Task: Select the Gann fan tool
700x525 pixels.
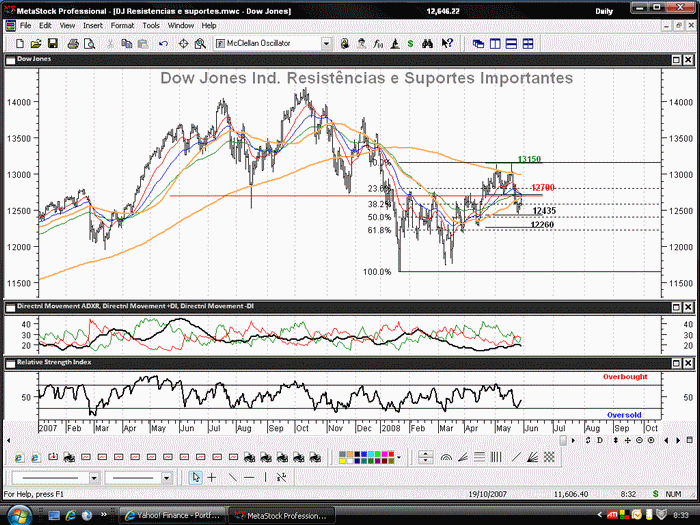Action: pyautogui.click(x=532, y=457)
